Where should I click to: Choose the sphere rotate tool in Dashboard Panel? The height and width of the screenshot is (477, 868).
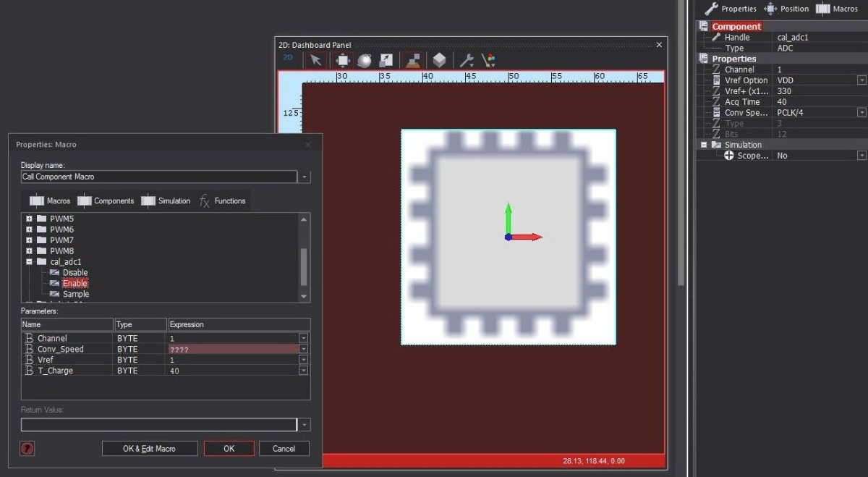click(x=364, y=60)
